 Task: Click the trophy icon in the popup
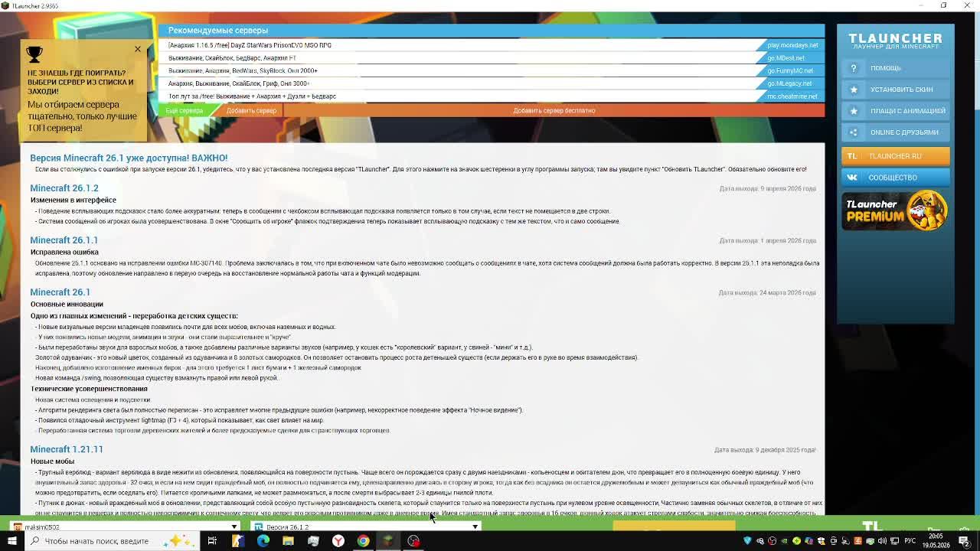click(x=34, y=54)
